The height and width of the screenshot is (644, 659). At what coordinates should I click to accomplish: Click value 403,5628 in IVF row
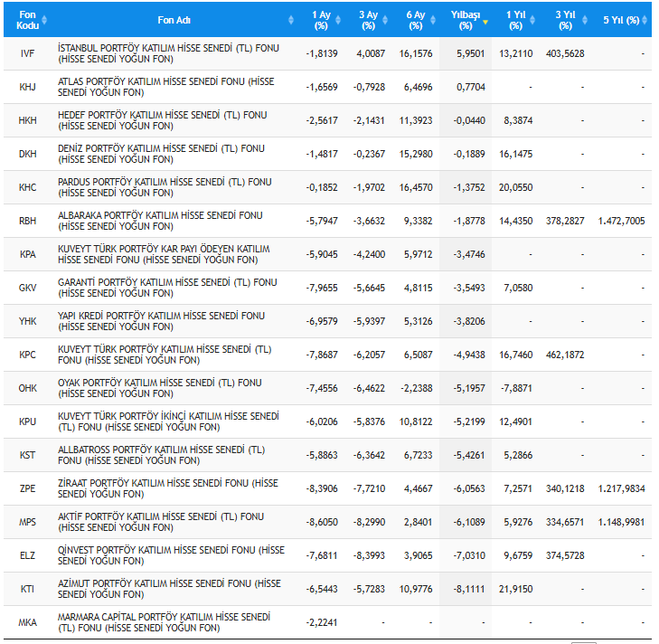point(565,53)
